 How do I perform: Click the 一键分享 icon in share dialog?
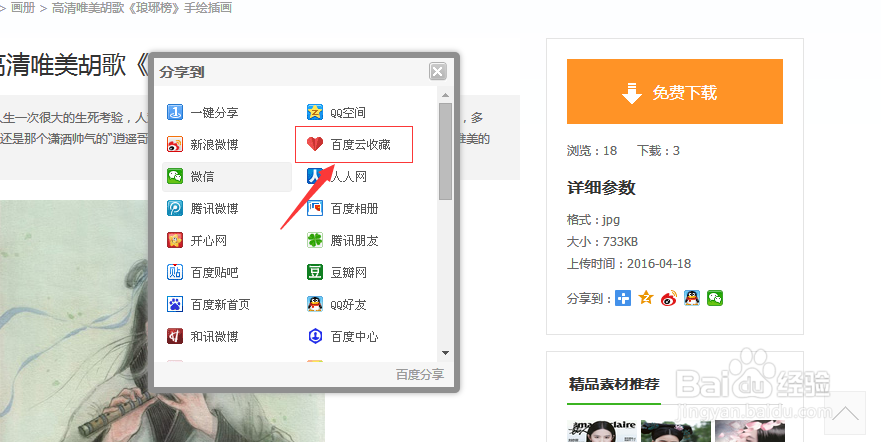175,112
